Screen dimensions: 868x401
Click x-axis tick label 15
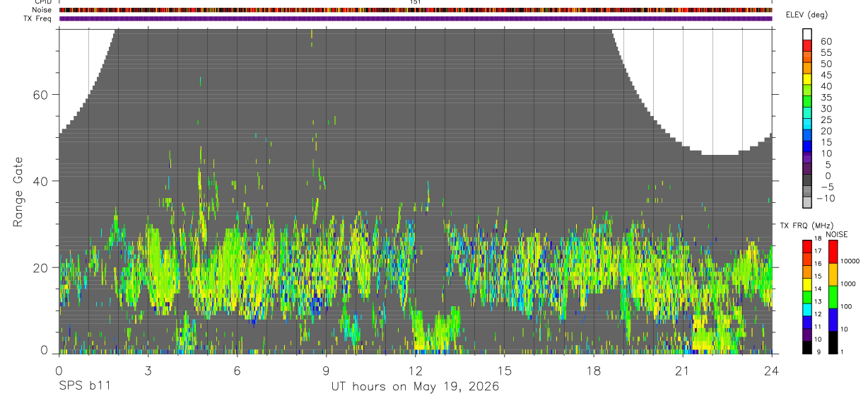505,371
